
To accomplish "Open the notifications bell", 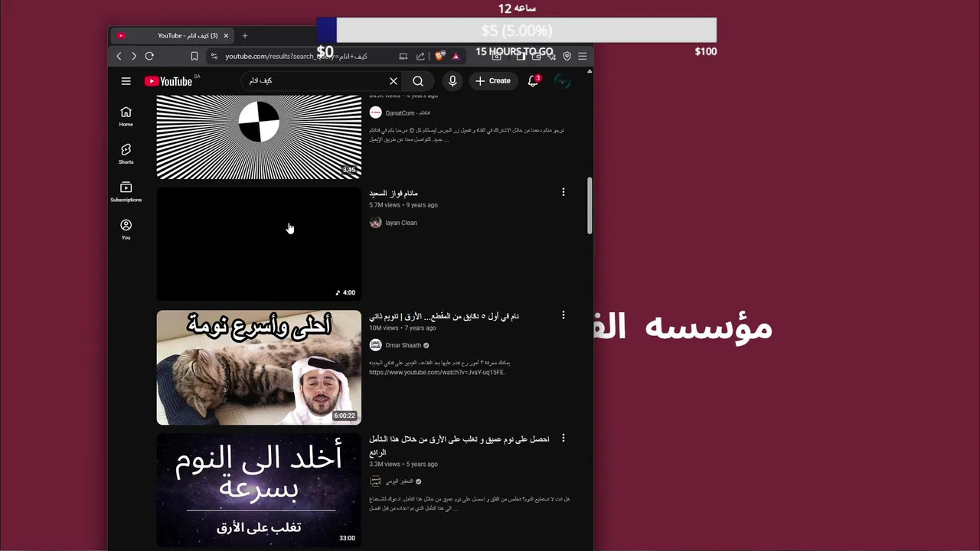I will (534, 81).
